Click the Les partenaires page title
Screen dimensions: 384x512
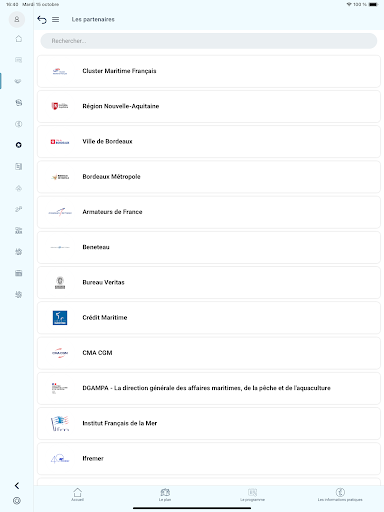tap(93, 20)
